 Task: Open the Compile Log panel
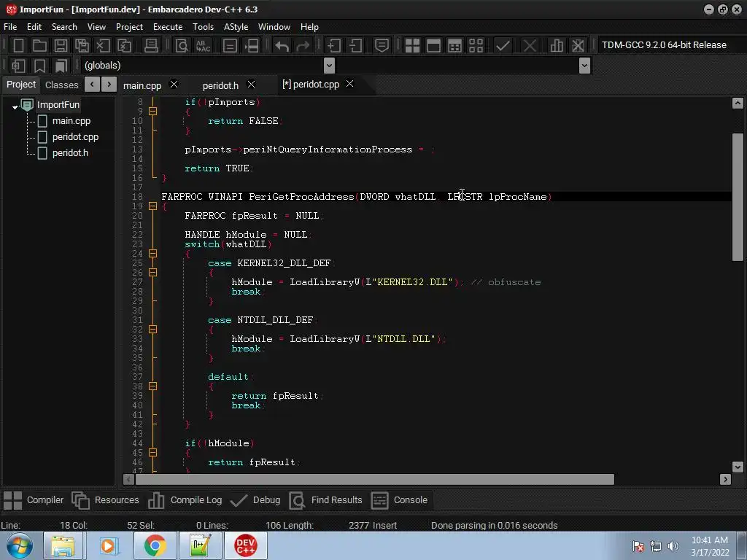185,500
